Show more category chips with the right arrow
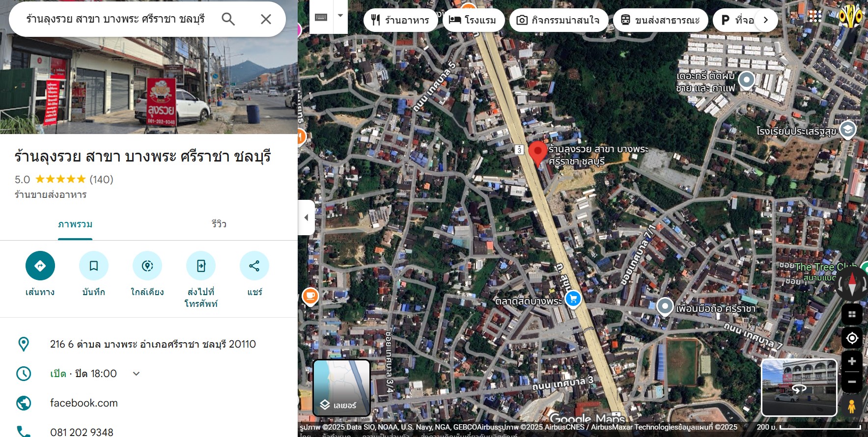This screenshot has width=868, height=437. coord(766,20)
